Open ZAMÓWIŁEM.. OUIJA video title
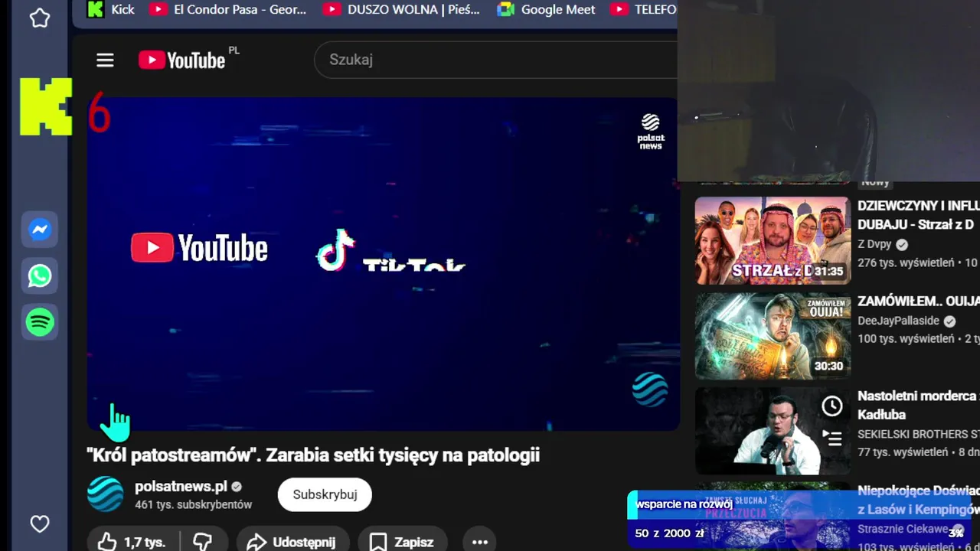Screen dimensions: 980x551 click(919, 301)
